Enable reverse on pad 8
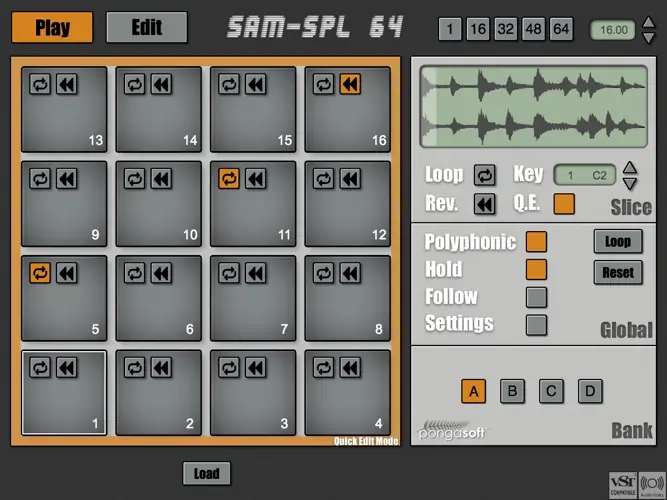 [350, 273]
